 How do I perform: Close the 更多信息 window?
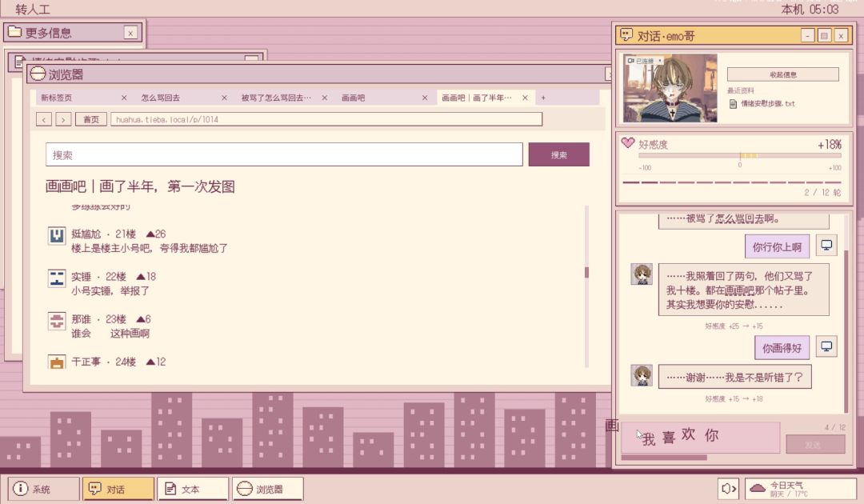tap(130, 33)
